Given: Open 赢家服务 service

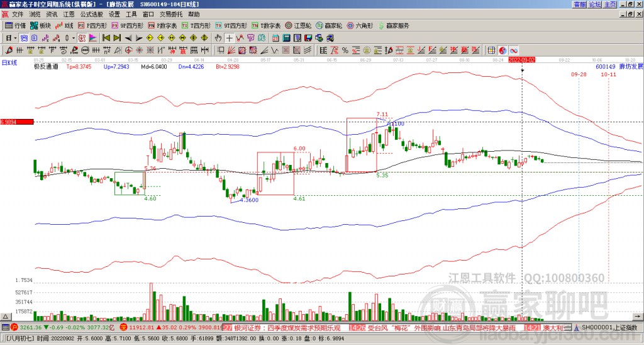Looking at the screenshot, I should click(394, 25).
